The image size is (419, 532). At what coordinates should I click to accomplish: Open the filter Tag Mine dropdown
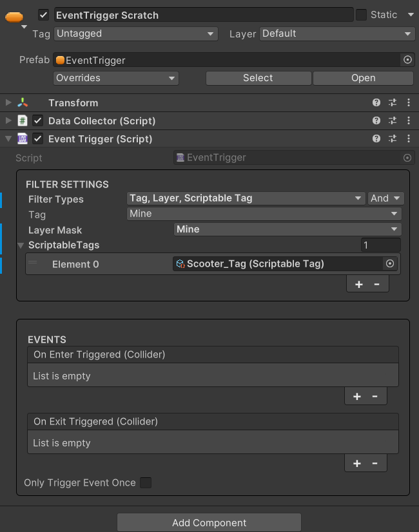[264, 214]
